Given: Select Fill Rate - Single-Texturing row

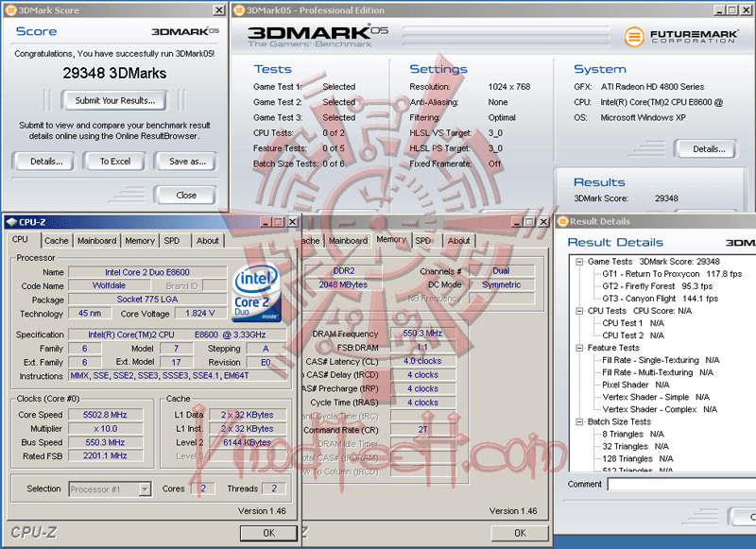Looking at the screenshot, I should [x=661, y=360].
